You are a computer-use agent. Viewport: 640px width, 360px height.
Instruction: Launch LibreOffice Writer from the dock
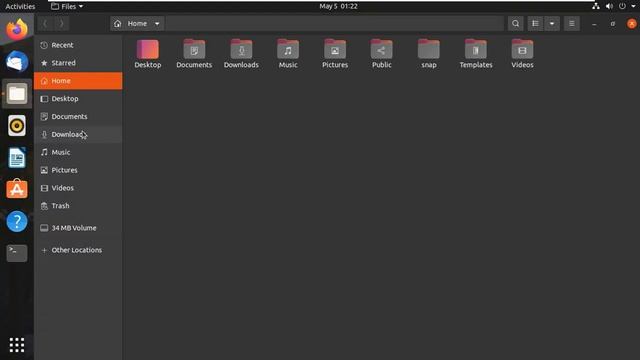coord(17,158)
